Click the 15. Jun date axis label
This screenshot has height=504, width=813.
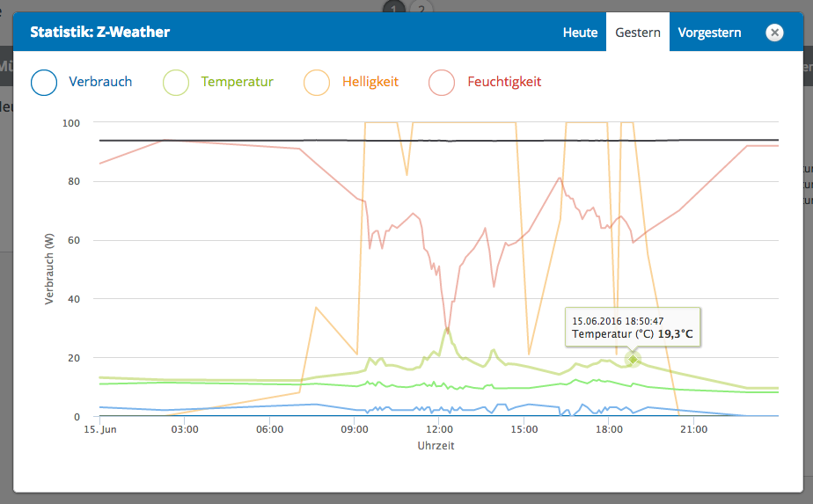click(100, 429)
